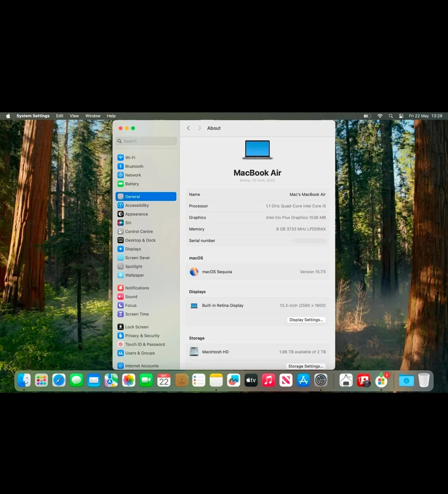Open Displays settings in the sidebar
The image size is (448, 494).
146,249
